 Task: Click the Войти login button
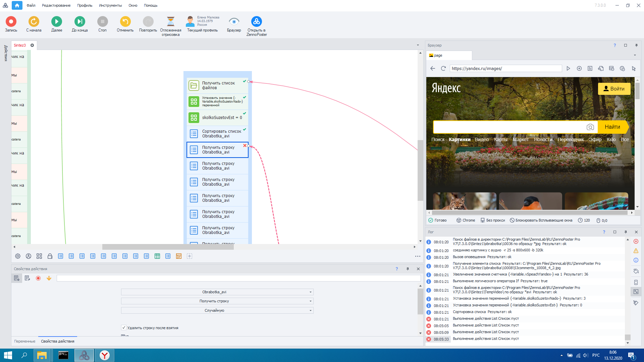tap(613, 89)
